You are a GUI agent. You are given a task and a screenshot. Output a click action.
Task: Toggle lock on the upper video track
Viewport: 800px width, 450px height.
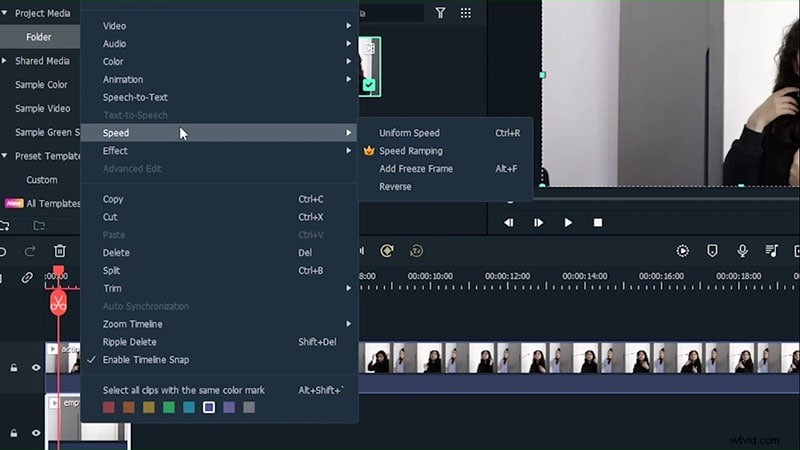(x=14, y=367)
